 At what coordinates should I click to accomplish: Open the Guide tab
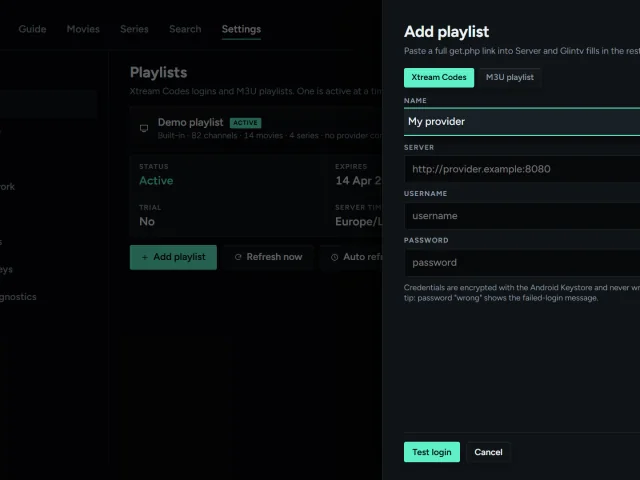[32, 29]
